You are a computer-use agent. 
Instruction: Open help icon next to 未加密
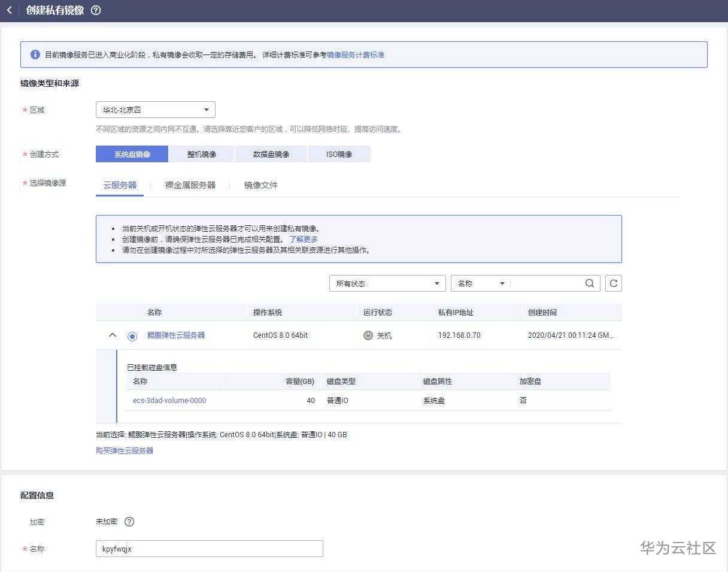point(129,522)
